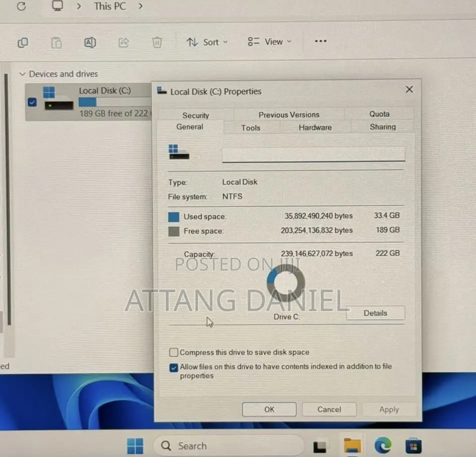Click the computer icon in the address bar
This screenshot has width=476, height=457.
pyautogui.click(x=57, y=6)
